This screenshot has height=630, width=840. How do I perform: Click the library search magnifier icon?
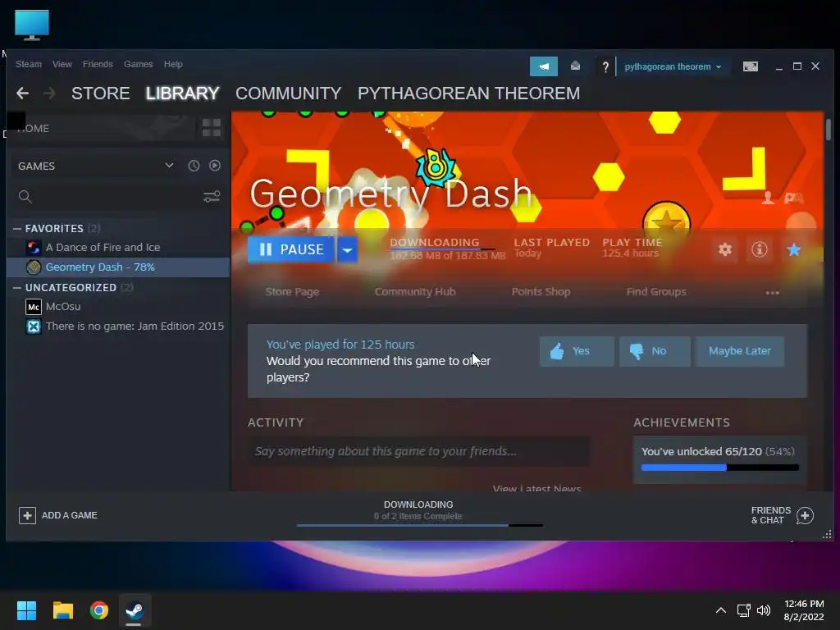tap(25, 197)
